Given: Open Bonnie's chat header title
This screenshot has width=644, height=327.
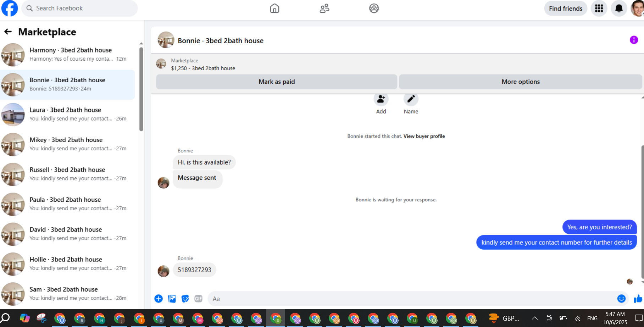Looking at the screenshot, I should tap(221, 41).
